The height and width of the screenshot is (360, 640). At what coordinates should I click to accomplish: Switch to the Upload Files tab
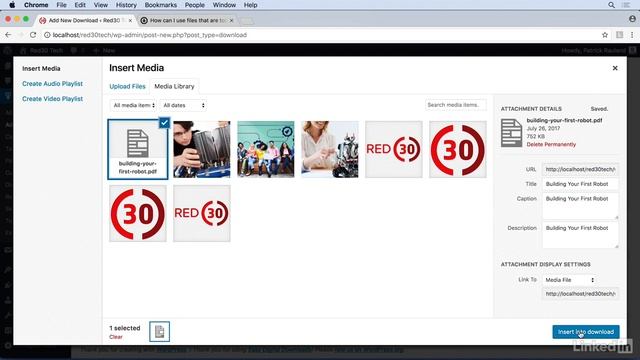127,87
